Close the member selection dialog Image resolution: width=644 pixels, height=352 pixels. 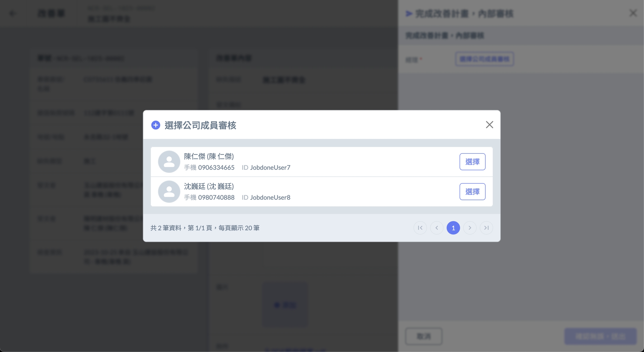point(489,125)
